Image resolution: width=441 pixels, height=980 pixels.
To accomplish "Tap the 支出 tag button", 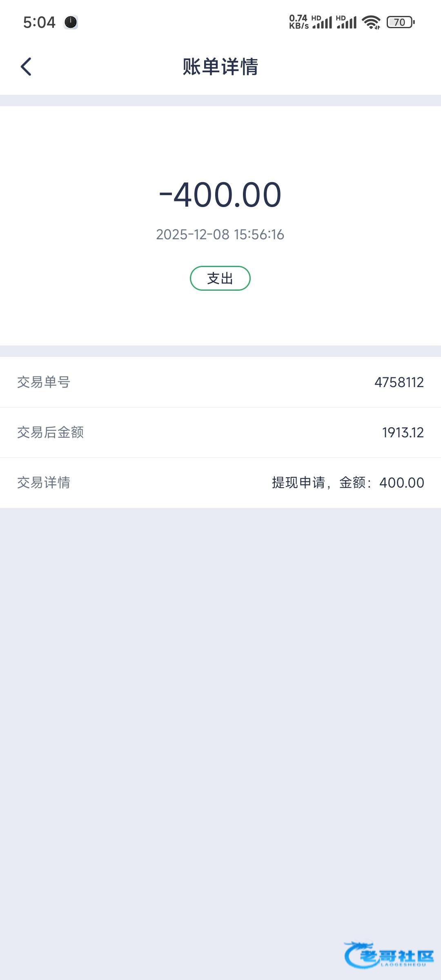I will [x=220, y=278].
